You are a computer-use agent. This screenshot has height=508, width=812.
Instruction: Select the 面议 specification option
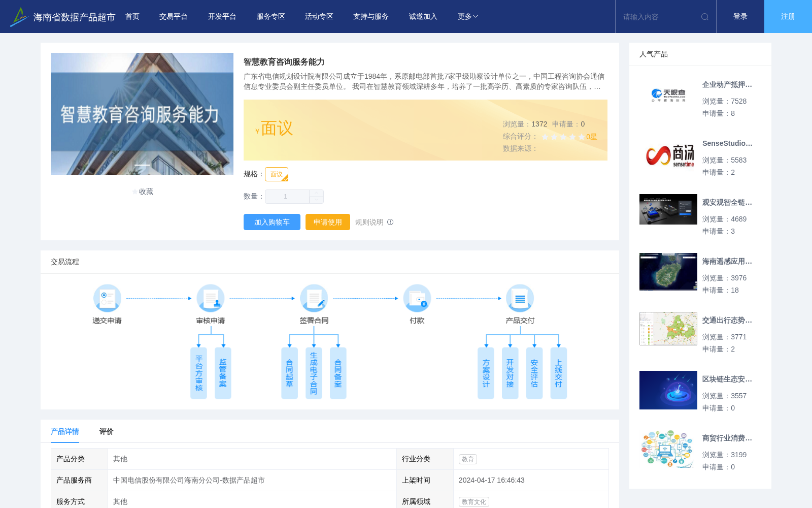click(277, 174)
